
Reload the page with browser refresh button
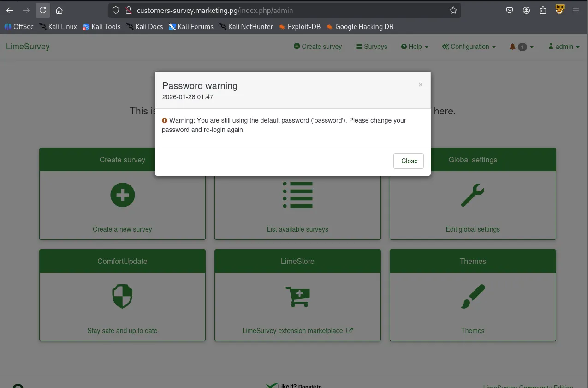pos(43,10)
